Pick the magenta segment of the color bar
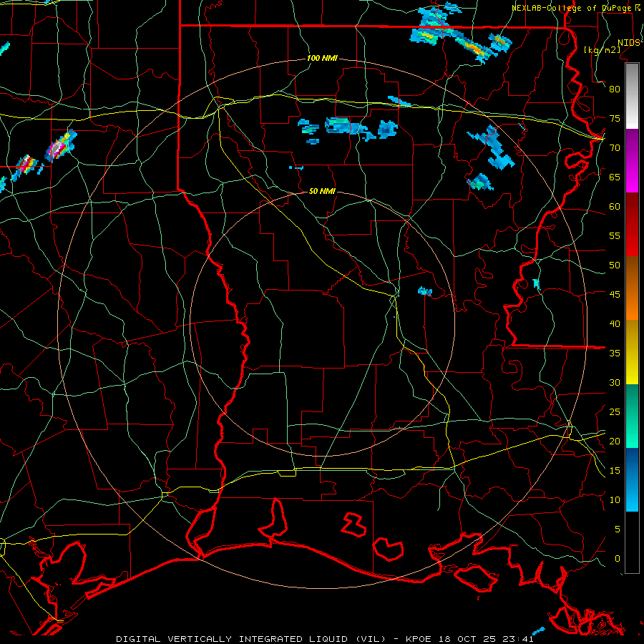 [x=632, y=161]
